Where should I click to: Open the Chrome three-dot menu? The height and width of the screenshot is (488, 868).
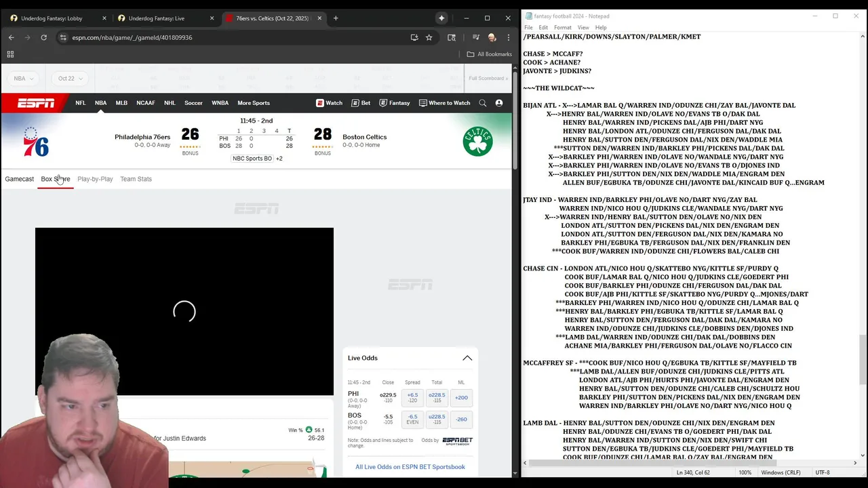click(508, 37)
